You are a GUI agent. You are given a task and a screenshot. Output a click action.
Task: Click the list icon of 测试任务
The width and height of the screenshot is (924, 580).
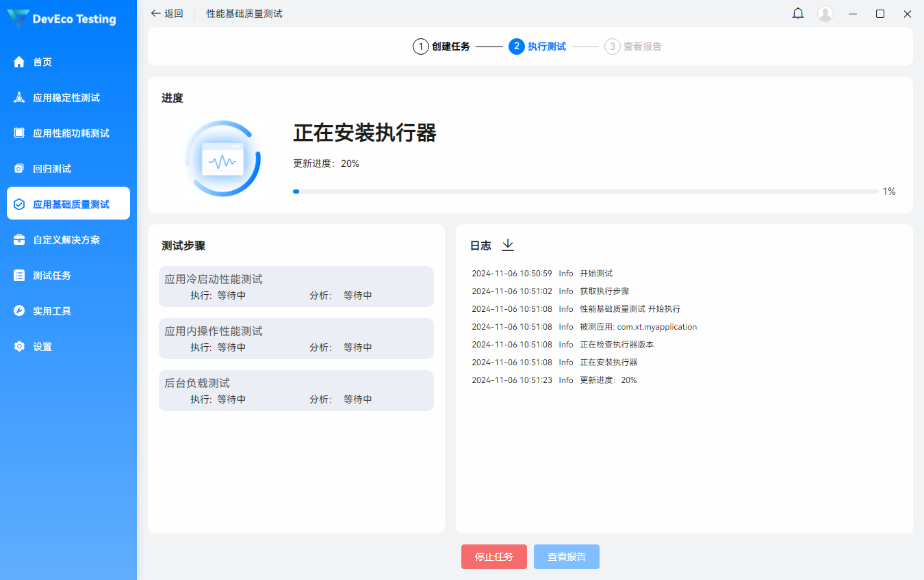[19, 276]
